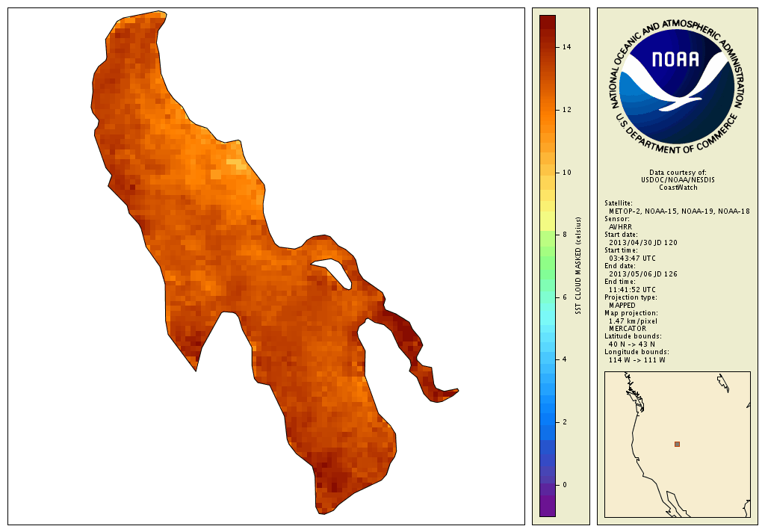Click the 'Satellite:' label
The height and width of the screenshot is (532, 765).
pyautogui.click(x=618, y=203)
